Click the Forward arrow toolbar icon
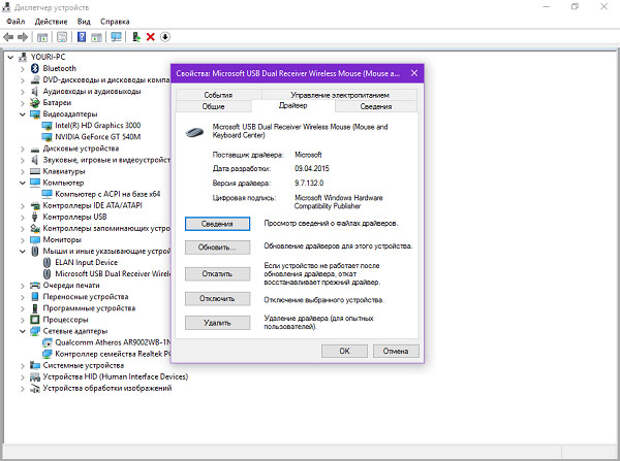The width and height of the screenshot is (620, 461). (23, 37)
